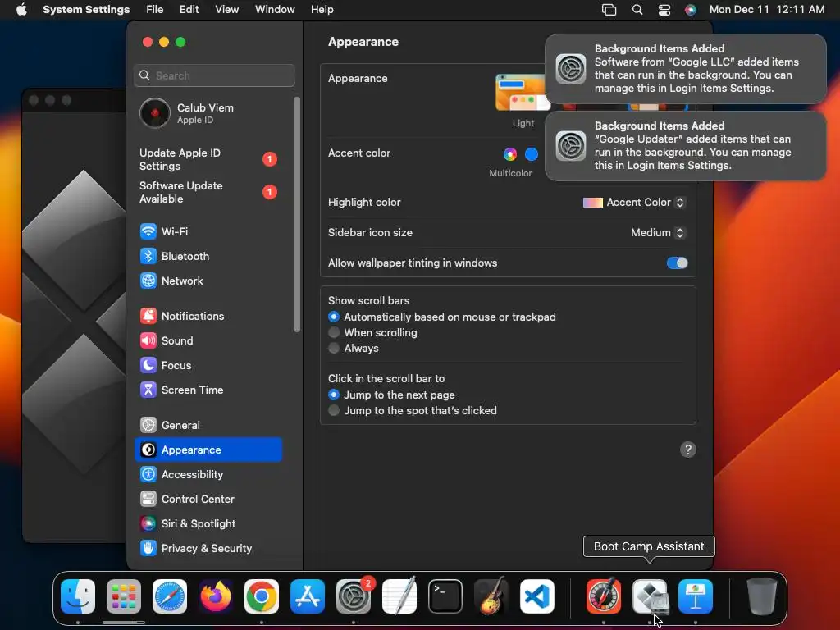
Task: Go to Notifications settings
Action: click(x=208, y=316)
